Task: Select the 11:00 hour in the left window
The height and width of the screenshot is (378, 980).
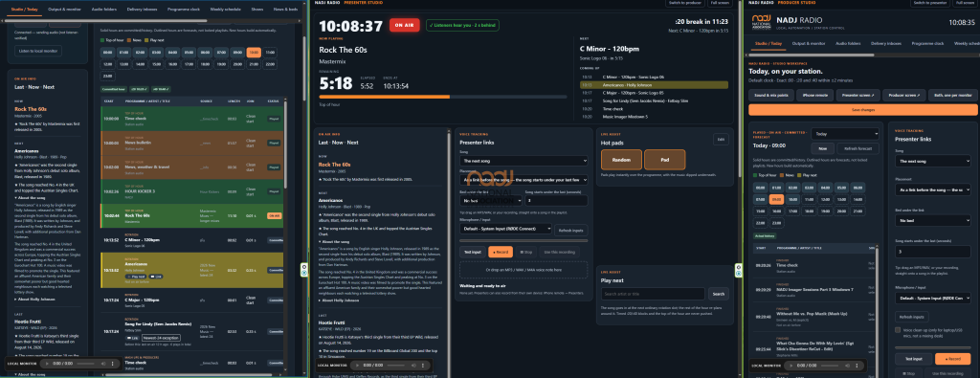Action: pyautogui.click(x=270, y=53)
